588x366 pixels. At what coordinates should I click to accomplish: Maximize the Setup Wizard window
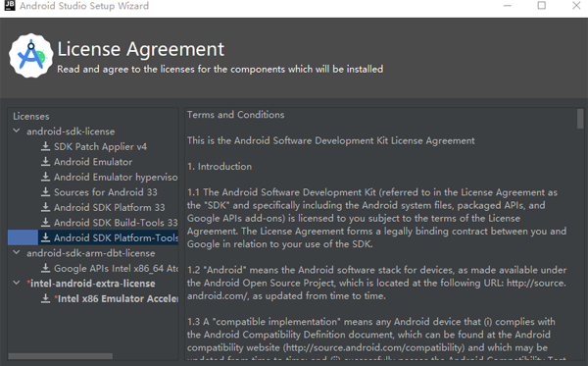pyautogui.click(x=542, y=6)
